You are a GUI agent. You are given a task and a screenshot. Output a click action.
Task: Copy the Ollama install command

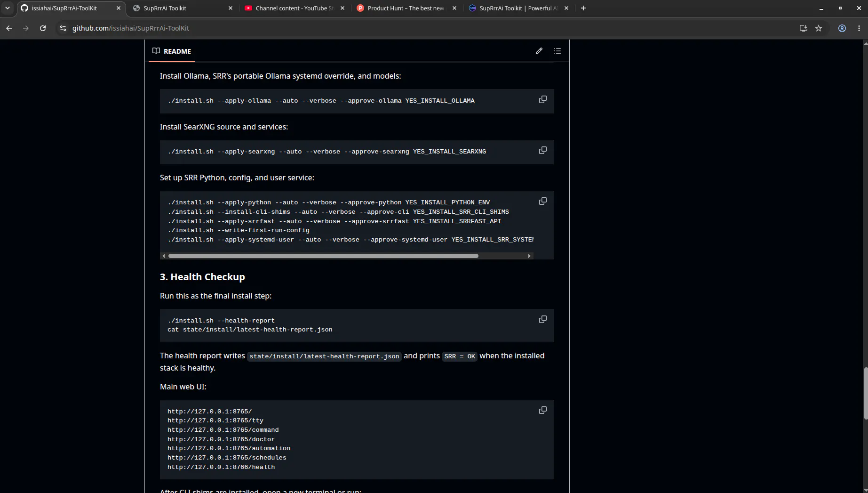(542, 99)
